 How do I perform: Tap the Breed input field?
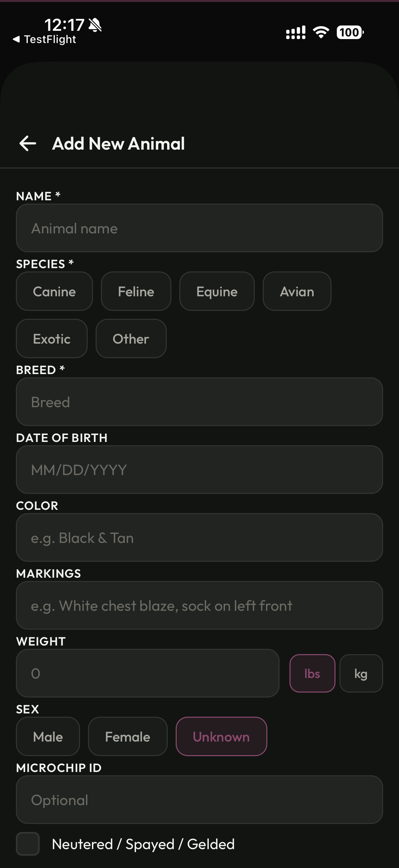coord(199,402)
